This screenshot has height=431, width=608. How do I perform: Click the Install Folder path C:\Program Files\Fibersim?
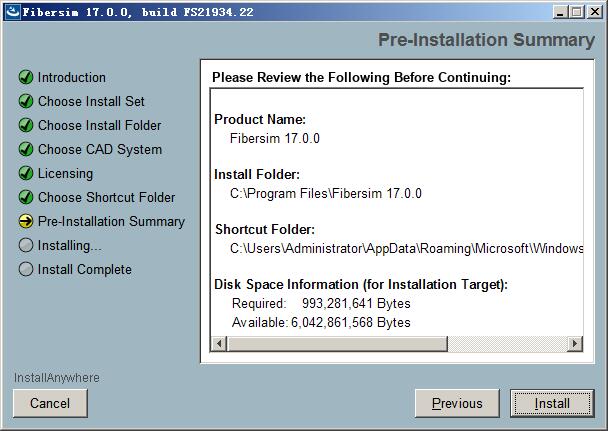click(x=326, y=193)
